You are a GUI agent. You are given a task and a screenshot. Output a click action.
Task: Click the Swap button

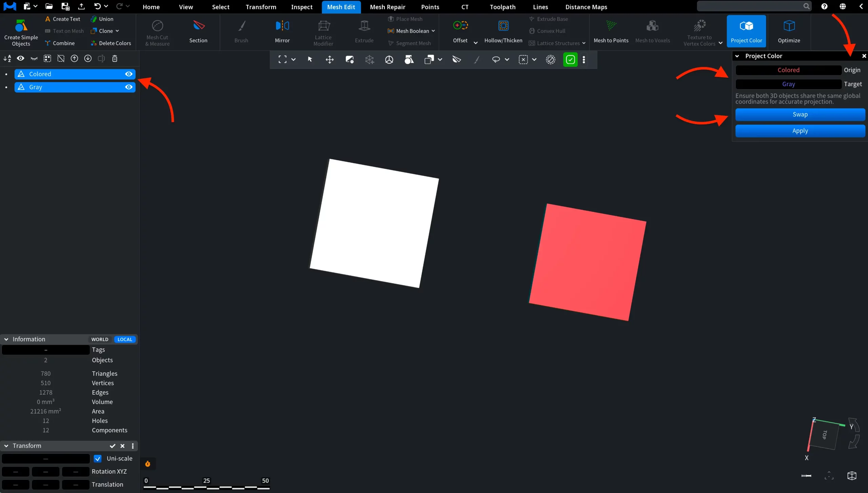800,115
